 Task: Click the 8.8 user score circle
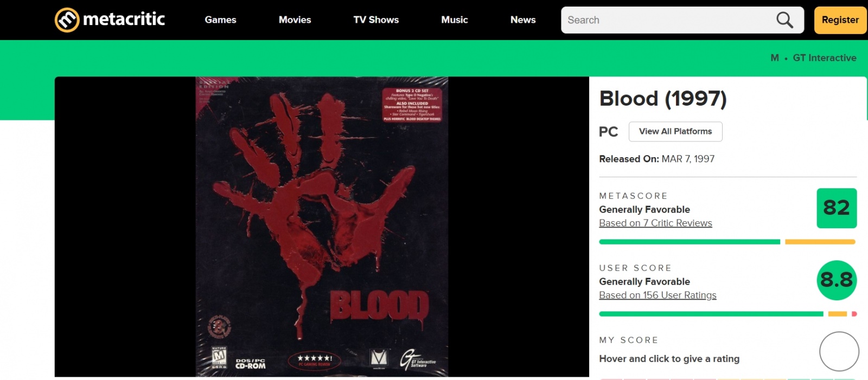pyautogui.click(x=837, y=280)
